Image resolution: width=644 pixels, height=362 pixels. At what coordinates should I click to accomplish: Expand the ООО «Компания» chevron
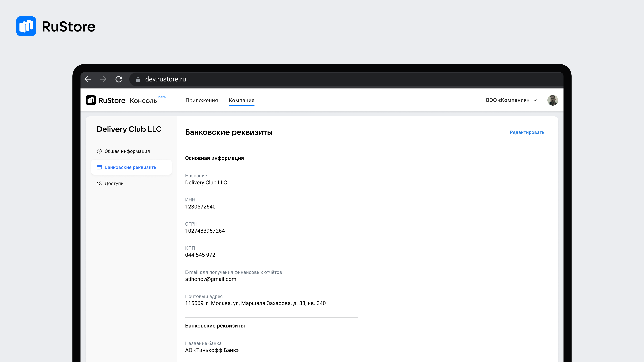535,100
